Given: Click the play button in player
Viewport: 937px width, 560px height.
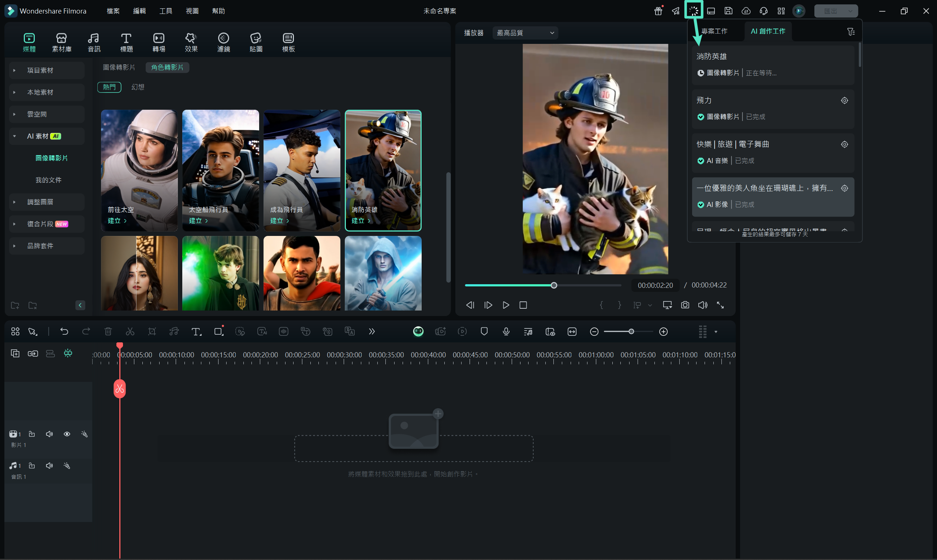Looking at the screenshot, I should coord(506,305).
